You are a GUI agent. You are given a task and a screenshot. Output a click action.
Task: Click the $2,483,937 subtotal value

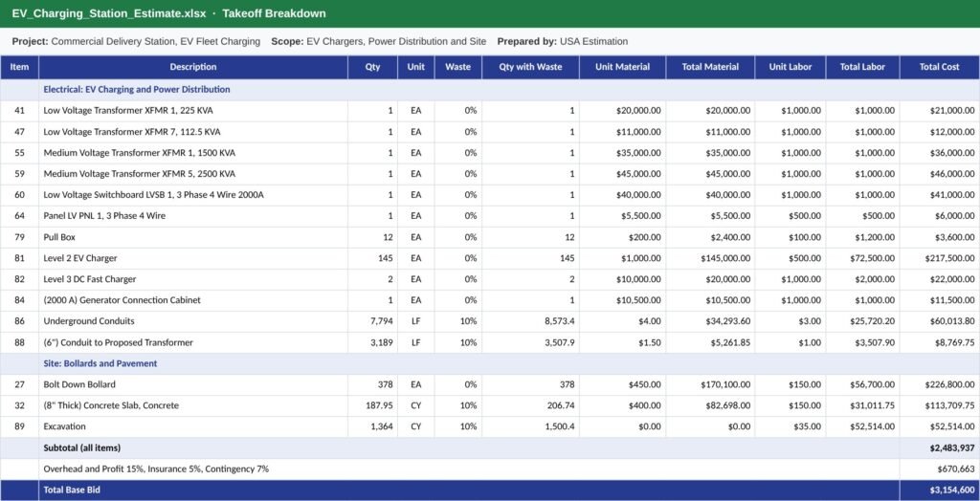pos(952,447)
